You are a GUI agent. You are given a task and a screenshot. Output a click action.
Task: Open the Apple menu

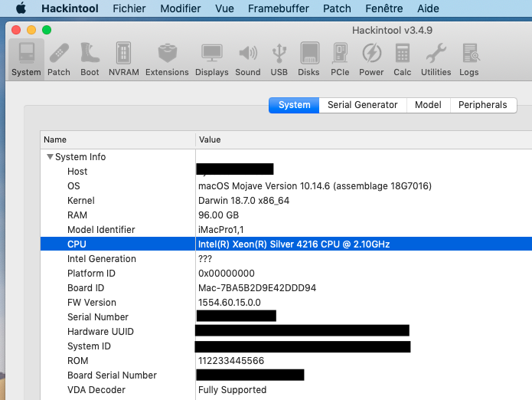pos(21,8)
